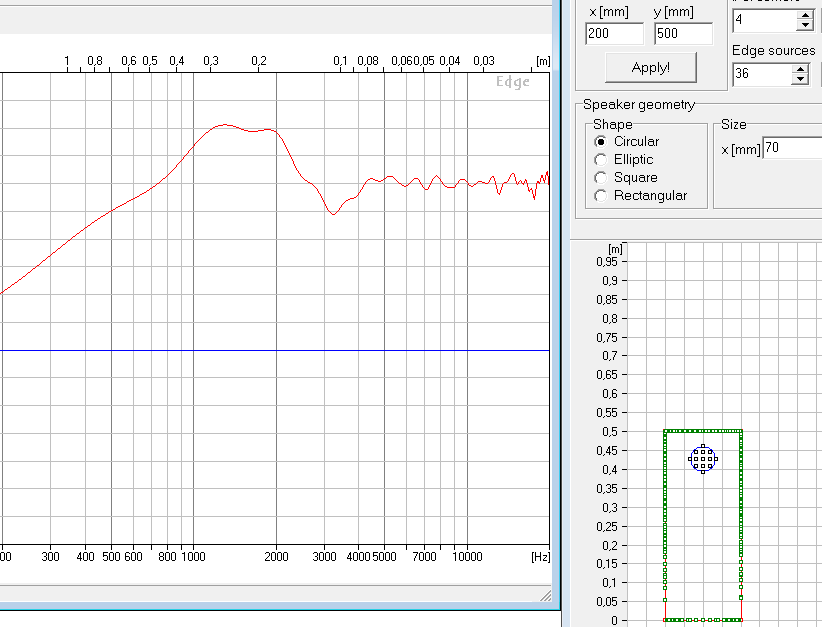The width and height of the screenshot is (822, 627).
Task: Click the 2000 Hz axis label
Action: point(276,557)
